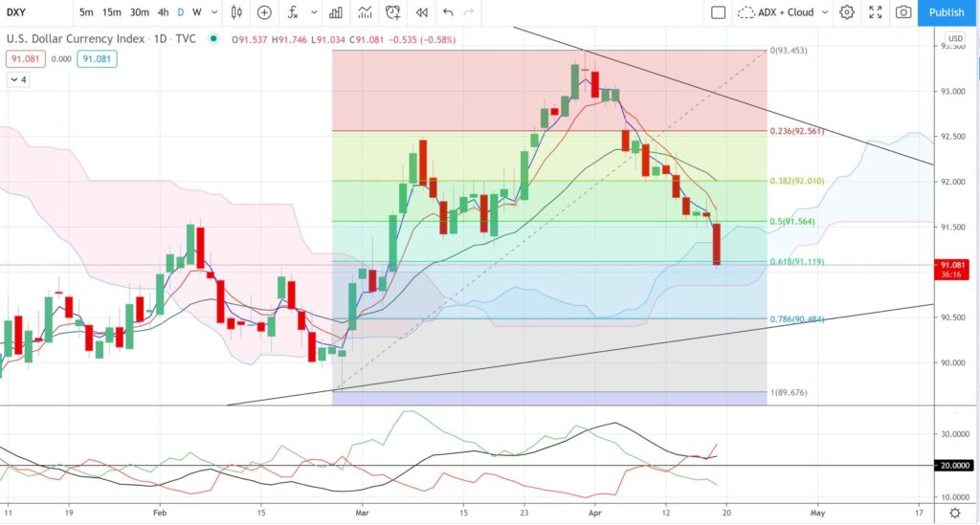Open the time axis settings gear icon
This screenshot has height=525, width=980.
coord(955,514)
